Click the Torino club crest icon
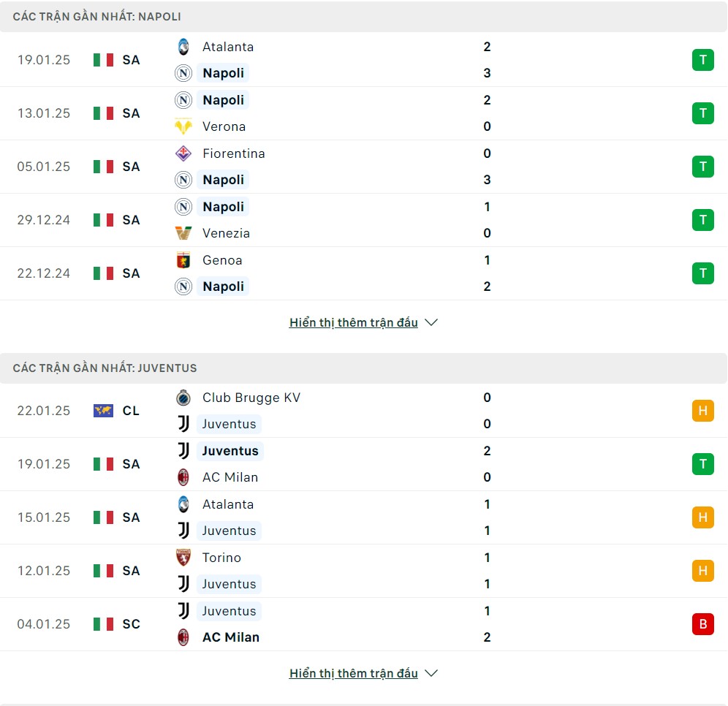 (x=183, y=558)
